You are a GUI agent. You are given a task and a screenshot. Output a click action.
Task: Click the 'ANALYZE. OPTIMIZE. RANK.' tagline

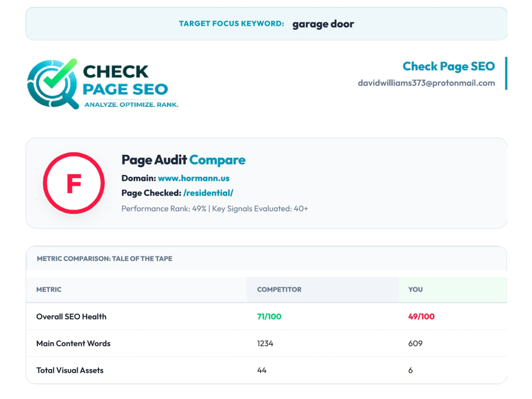click(131, 104)
